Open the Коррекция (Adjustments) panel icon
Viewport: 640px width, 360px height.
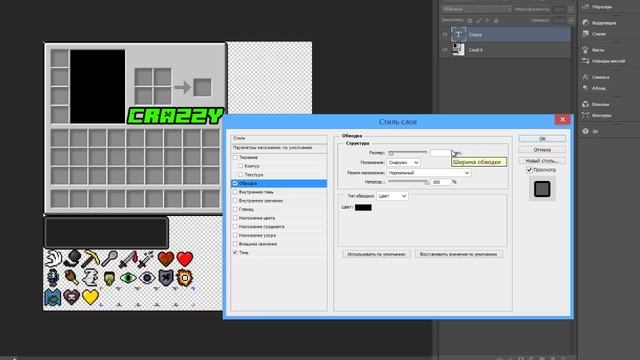click(586, 23)
